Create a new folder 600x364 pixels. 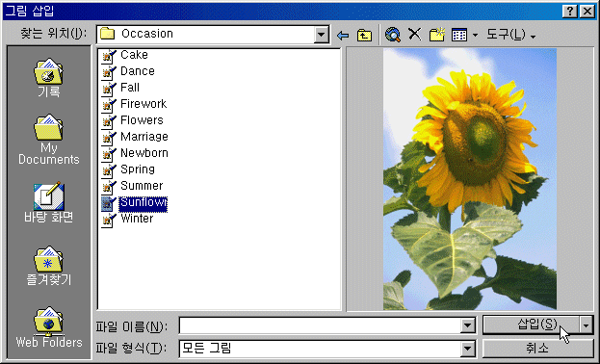(436, 35)
